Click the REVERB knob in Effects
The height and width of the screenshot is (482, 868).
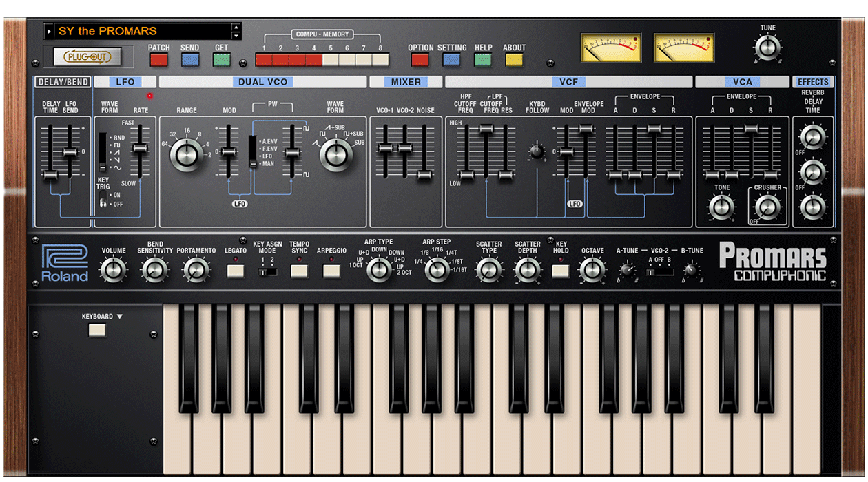tap(813, 137)
